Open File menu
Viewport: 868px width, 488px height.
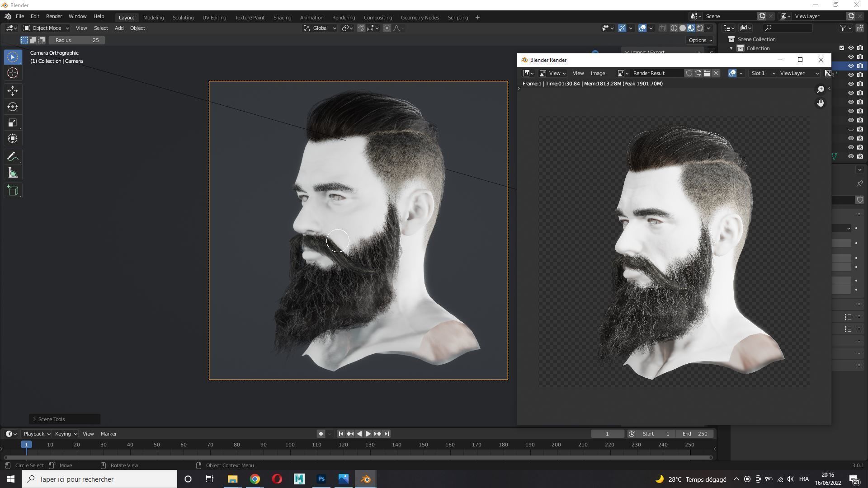pos(20,16)
